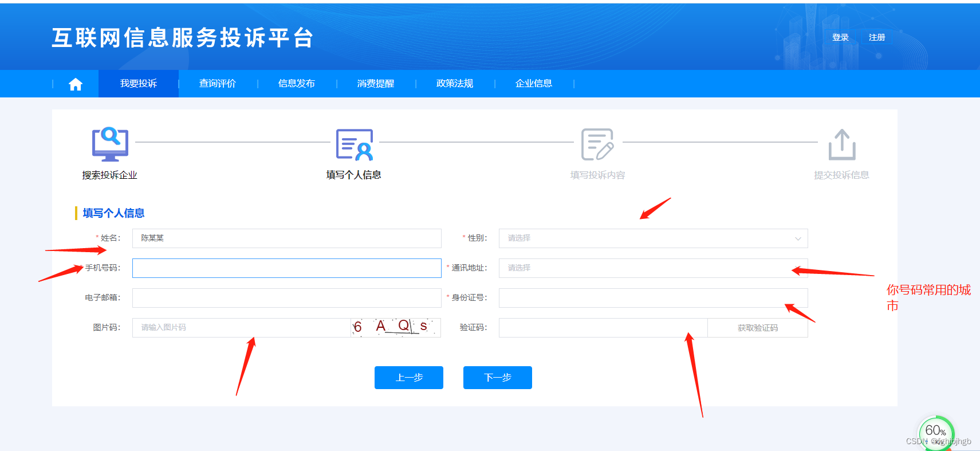Screen dimensions: 980x451
Task: Open the 消费提醒 tab
Action: (x=376, y=84)
